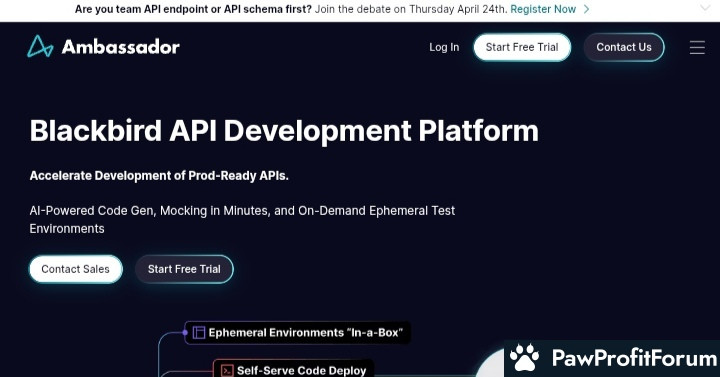
Task: Click the Register Now link
Action: pos(543,9)
